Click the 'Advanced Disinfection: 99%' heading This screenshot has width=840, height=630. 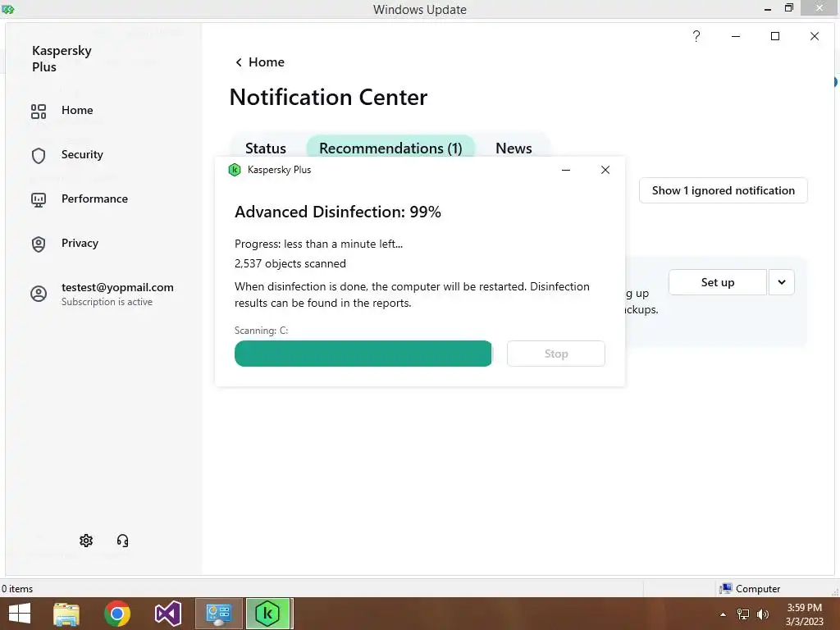coord(338,212)
